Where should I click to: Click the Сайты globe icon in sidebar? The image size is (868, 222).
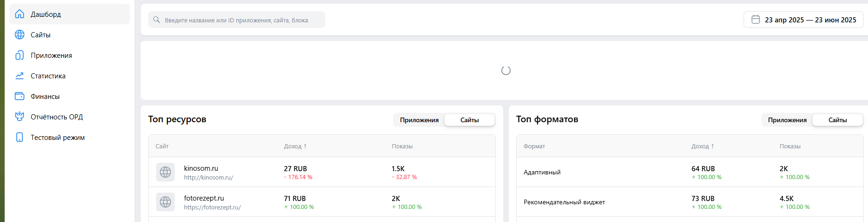click(20, 35)
